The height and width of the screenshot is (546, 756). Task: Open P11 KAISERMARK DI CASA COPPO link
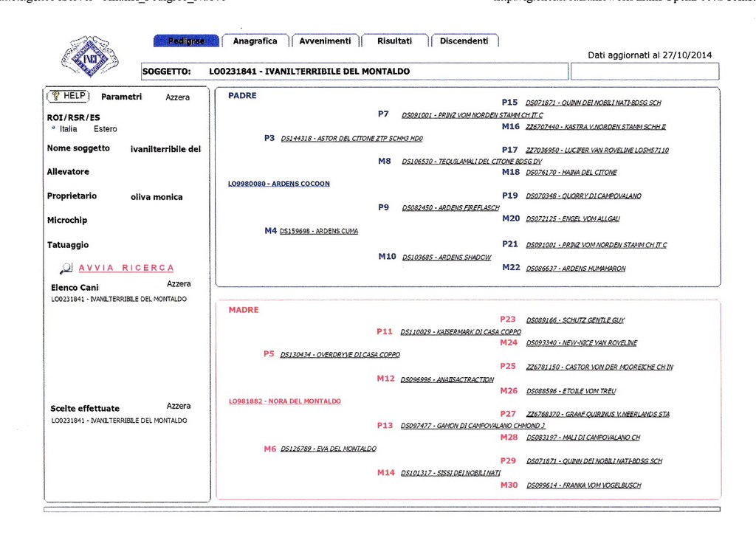[461, 332]
